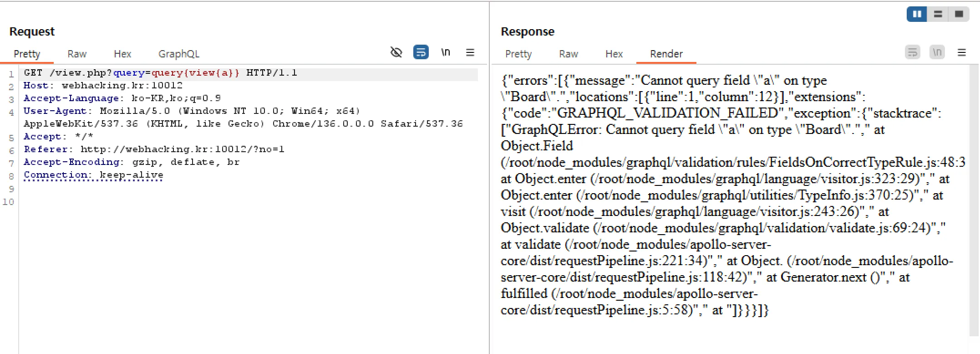Open GraphQL tab in Request panel
980x354 pixels.
pyautogui.click(x=179, y=54)
